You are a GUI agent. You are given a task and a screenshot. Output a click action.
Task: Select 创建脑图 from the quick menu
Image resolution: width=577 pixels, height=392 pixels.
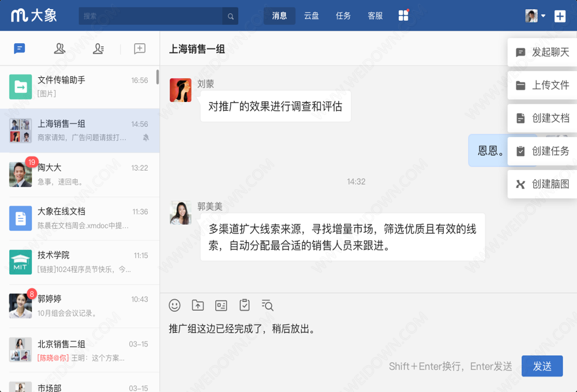tap(542, 184)
